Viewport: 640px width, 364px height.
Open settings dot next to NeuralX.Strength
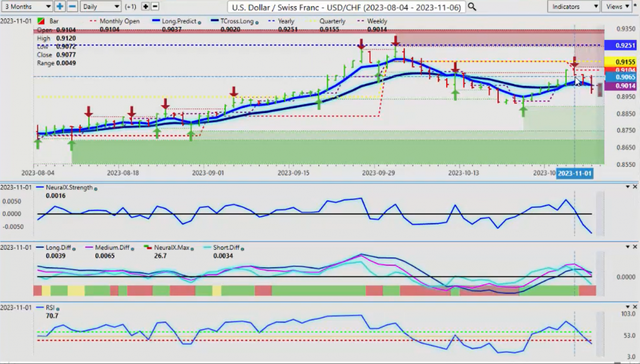pyautogui.click(x=96, y=189)
